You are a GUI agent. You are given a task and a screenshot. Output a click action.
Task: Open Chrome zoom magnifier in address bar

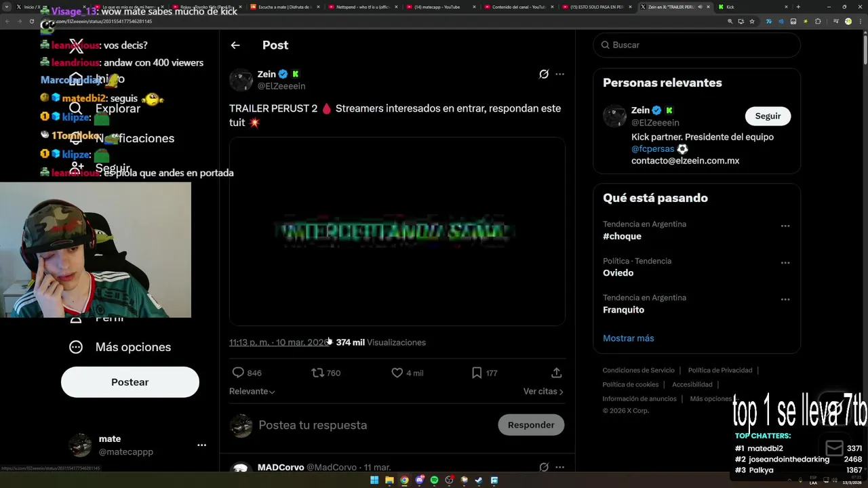730,21
